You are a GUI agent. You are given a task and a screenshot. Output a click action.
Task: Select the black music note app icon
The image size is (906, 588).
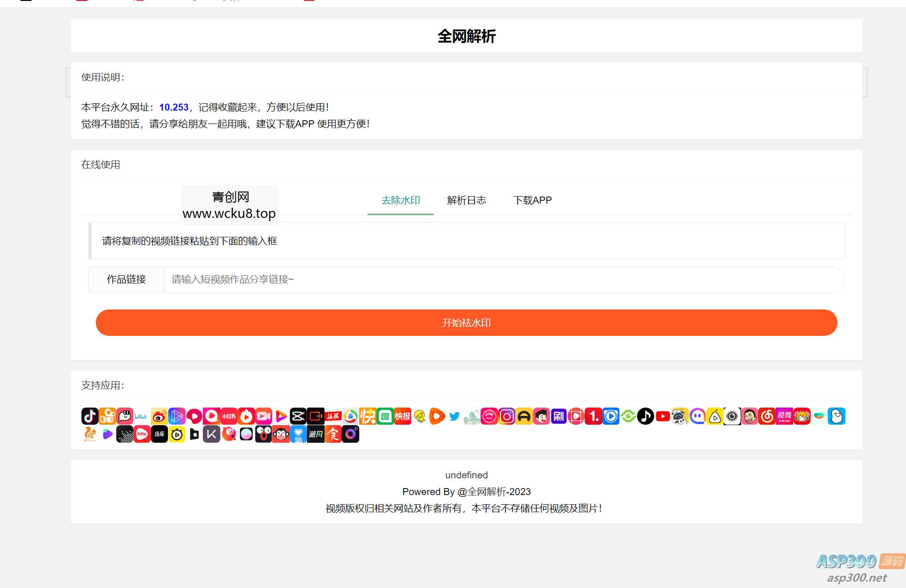[x=645, y=416]
